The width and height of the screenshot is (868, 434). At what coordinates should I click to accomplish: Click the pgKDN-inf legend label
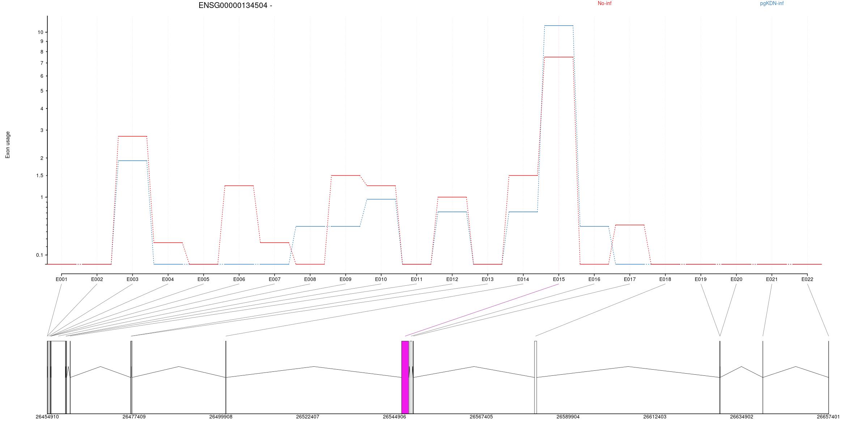coord(771,3)
